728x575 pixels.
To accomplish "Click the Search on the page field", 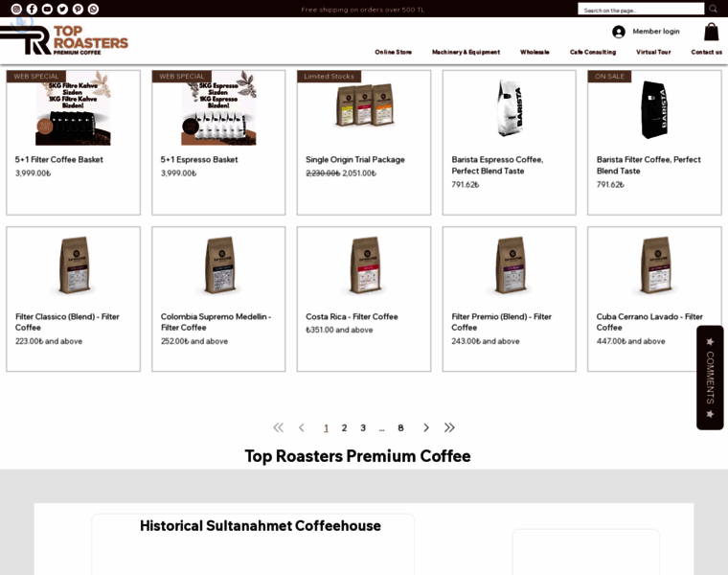I will [x=641, y=9].
